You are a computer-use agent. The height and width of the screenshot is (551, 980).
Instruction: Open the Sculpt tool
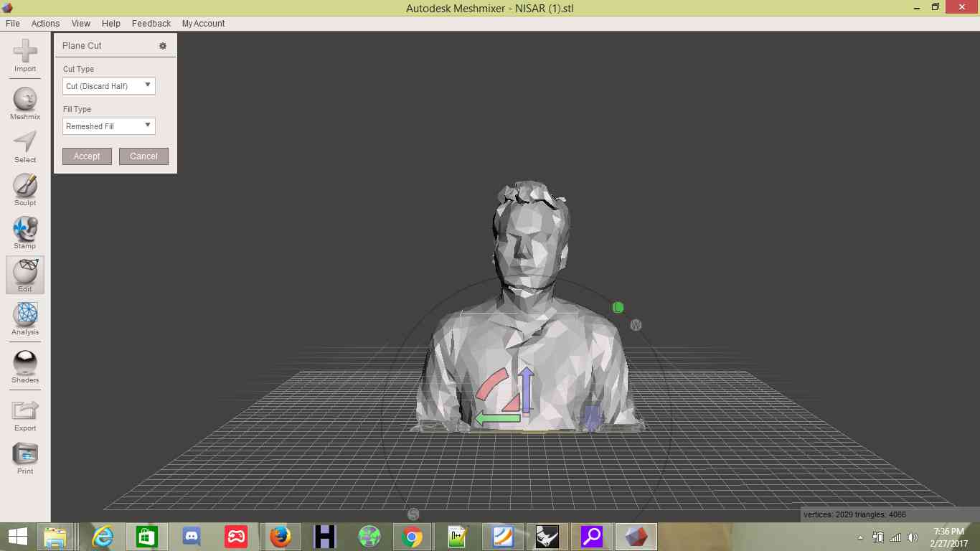25,189
